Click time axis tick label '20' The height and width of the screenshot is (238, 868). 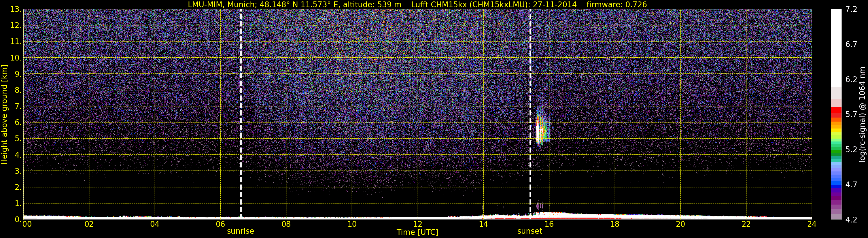680,224
